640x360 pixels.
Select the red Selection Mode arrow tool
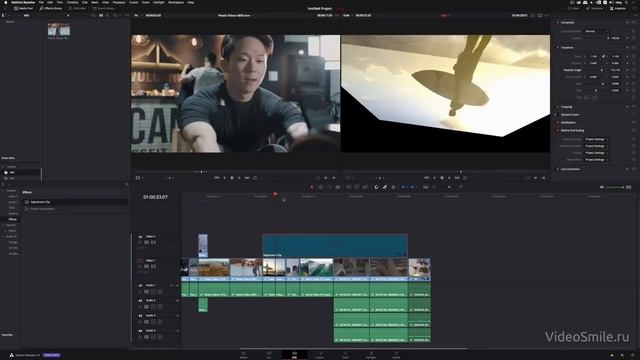tap(312, 187)
